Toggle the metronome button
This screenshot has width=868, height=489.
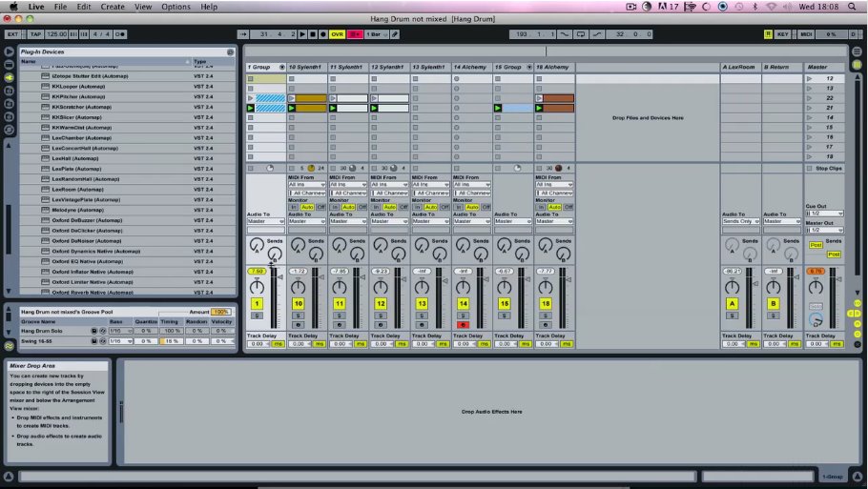pos(120,34)
